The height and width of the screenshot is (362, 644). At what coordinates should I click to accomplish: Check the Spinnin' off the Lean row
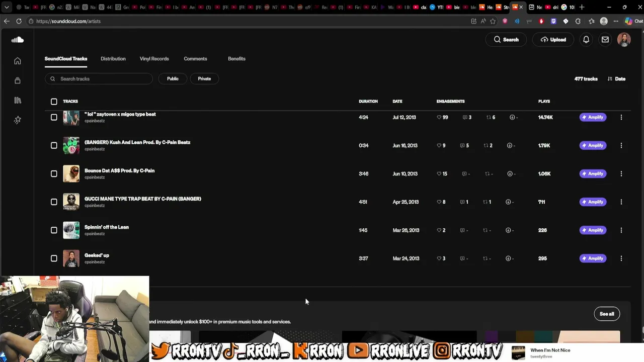tap(54, 230)
